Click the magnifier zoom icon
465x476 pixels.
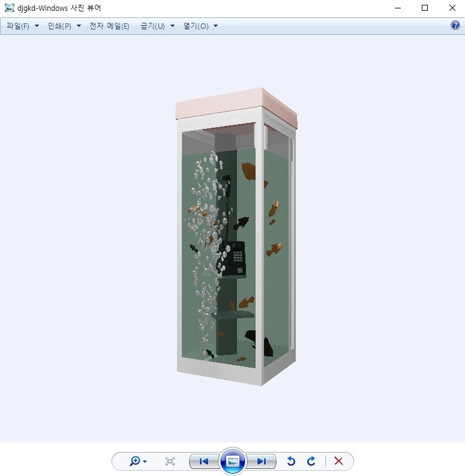tap(135, 461)
